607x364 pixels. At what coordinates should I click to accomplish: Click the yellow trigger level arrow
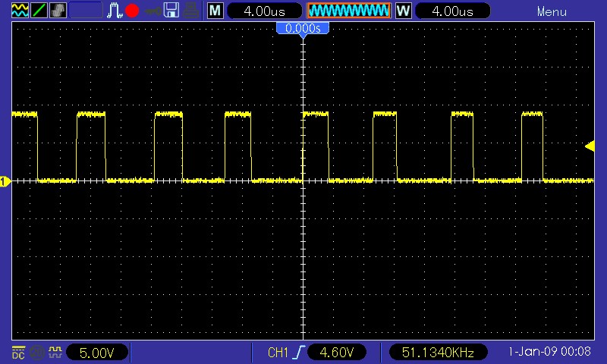point(590,146)
